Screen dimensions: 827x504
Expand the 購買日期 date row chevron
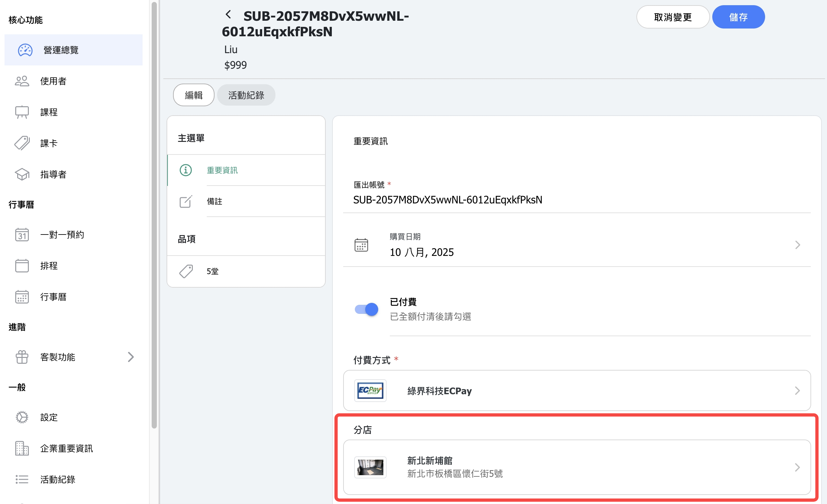[798, 245]
